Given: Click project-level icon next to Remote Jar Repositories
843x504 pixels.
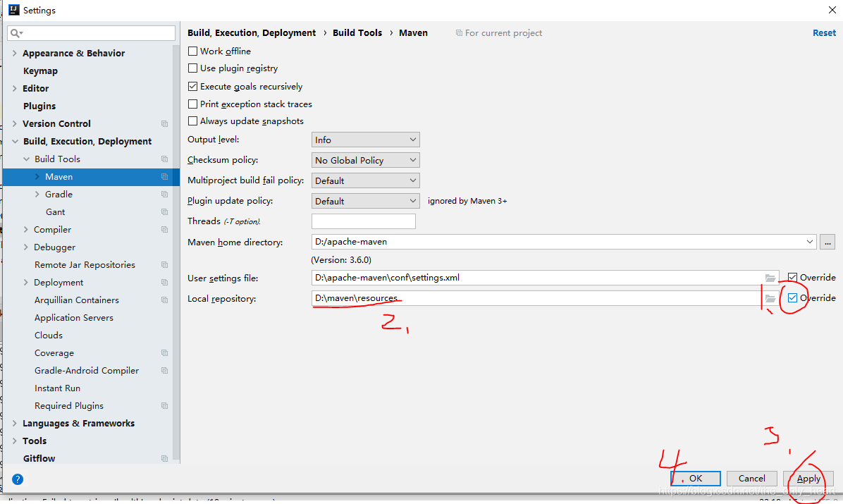Looking at the screenshot, I should [x=164, y=265].
